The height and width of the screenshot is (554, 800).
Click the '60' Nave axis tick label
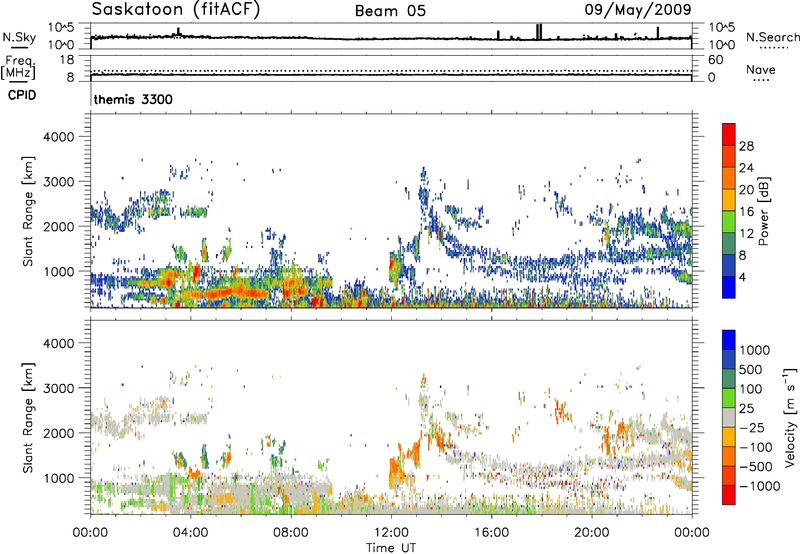point(716,59)
